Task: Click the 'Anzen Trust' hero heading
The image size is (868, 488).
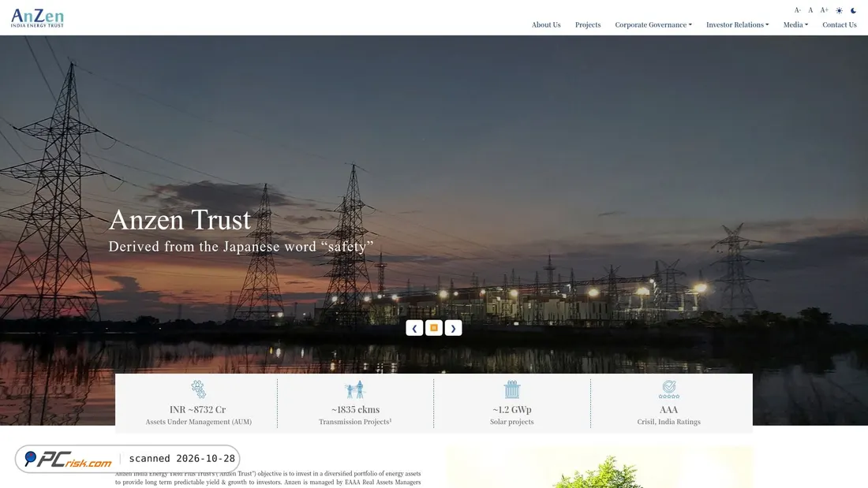Action: pyautogui.click(x=180, y=220)
